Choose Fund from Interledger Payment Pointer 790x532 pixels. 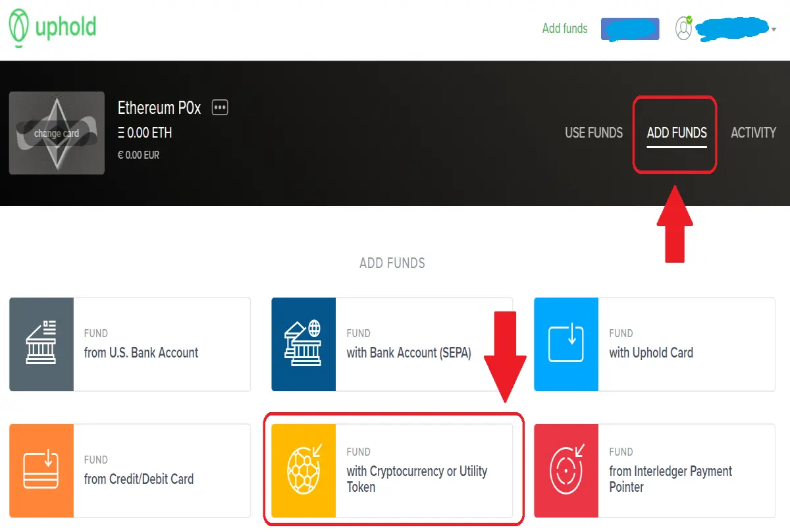point(654,471)
